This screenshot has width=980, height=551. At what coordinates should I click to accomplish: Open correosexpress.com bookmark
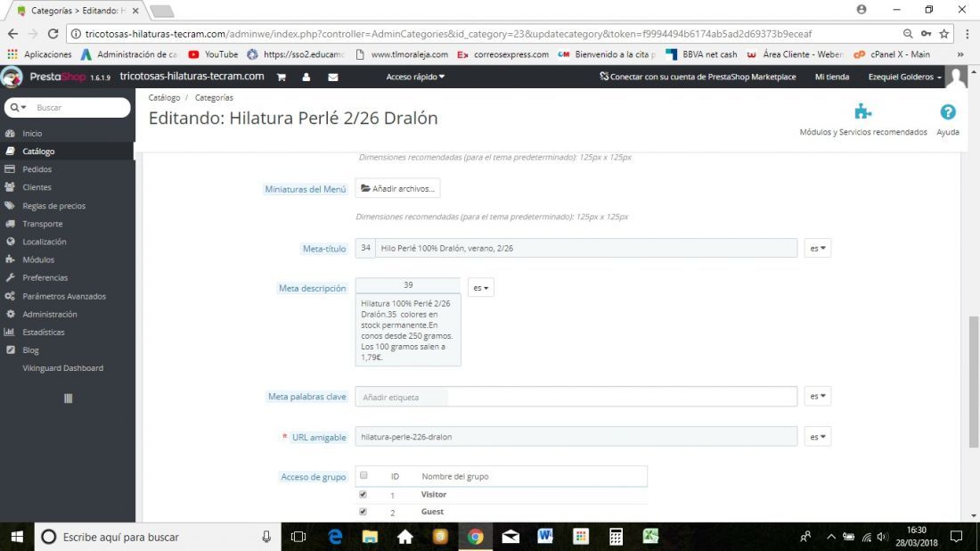pos(503,54)
